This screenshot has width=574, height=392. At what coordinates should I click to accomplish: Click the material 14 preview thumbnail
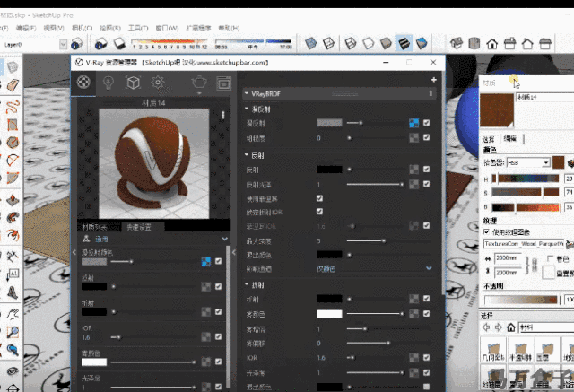146,162
